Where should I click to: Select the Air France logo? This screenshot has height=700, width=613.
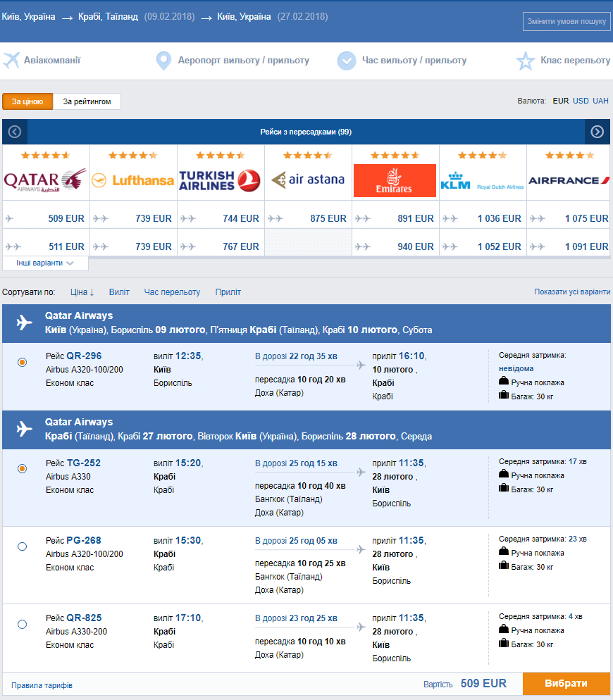coord(569,180)
